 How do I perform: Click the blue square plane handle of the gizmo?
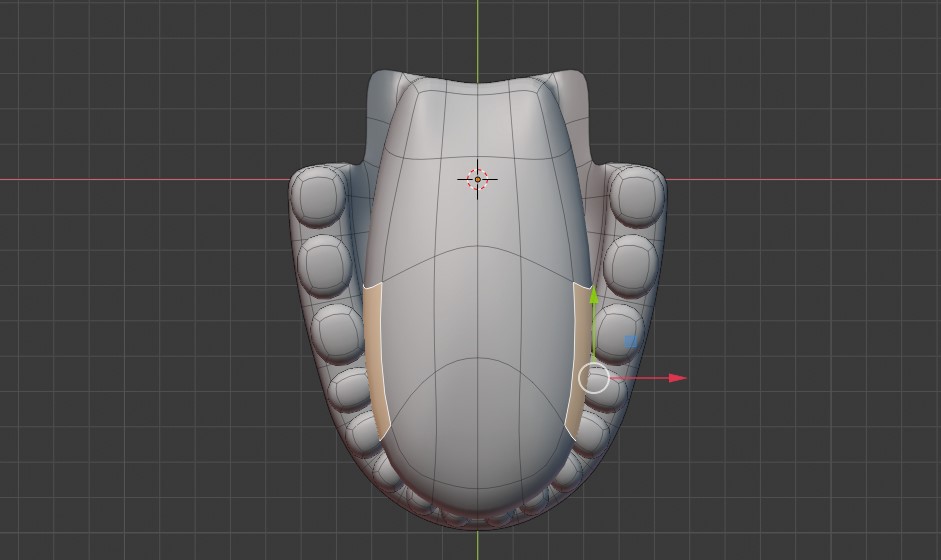(630, 342)
